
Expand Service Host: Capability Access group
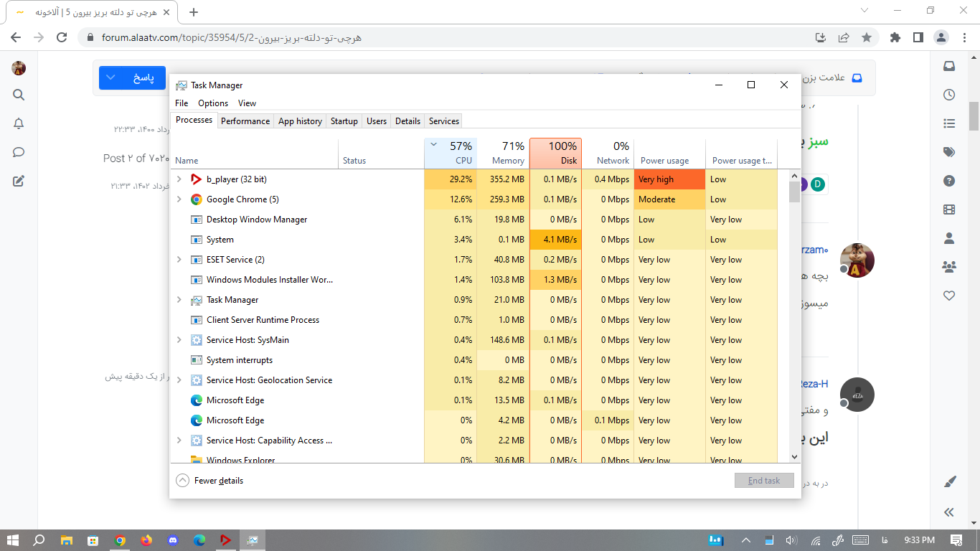(x=179, y=441)
